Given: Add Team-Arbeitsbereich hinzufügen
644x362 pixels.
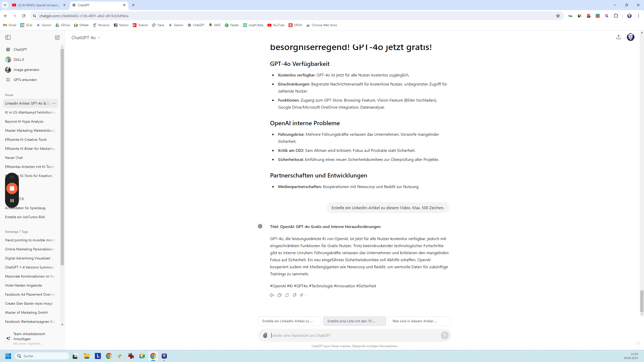Looking at the screenshot, I should 31,338.
